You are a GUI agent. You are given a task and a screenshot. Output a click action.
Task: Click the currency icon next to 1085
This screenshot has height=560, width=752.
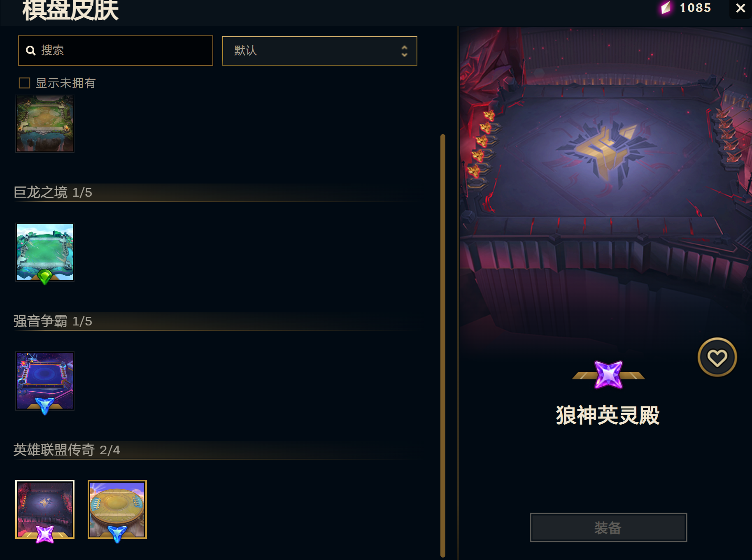(x=666, y=7)
